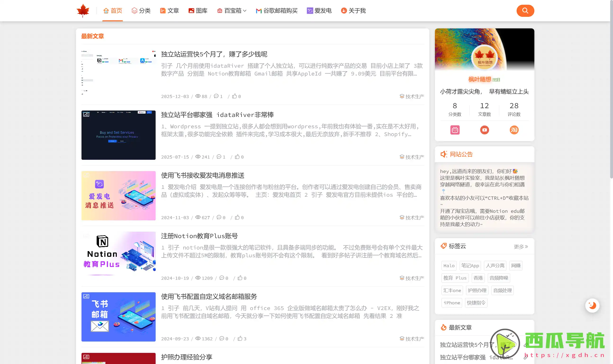Click the category layers icon on Notion教育Plus article
Image resolution: width=613 pixels, height=364 pixels.
pyautogui.click(x=402, y=278)
